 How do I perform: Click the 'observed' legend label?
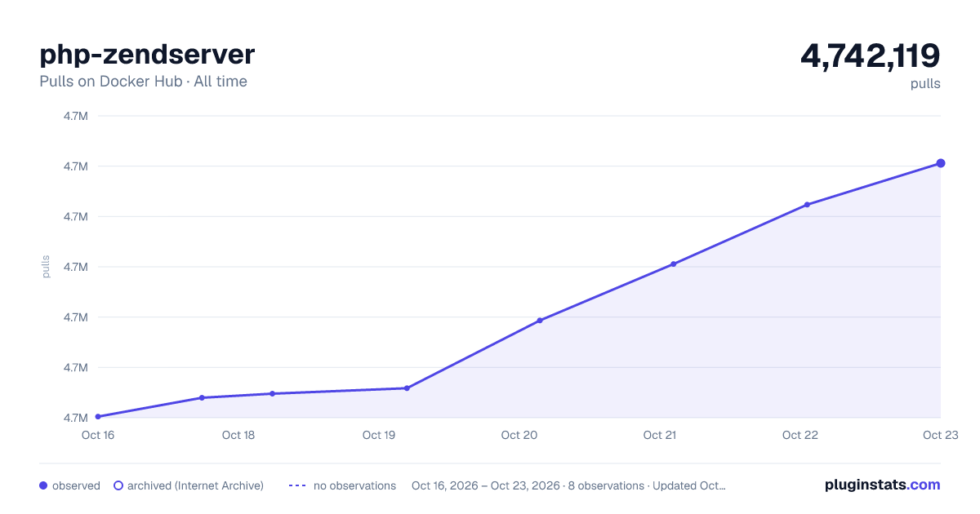pos(76,485)
